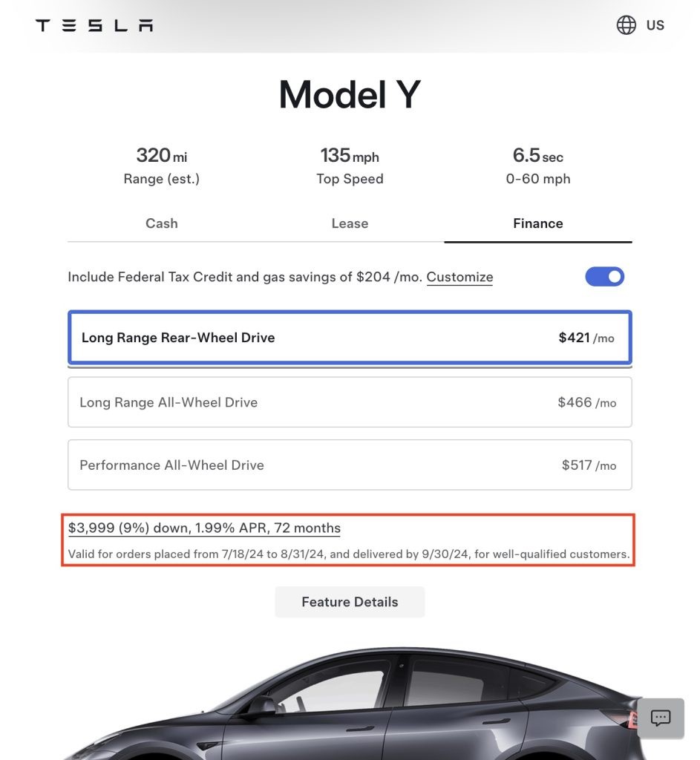Click the globe region icon

tap(627, 25)
